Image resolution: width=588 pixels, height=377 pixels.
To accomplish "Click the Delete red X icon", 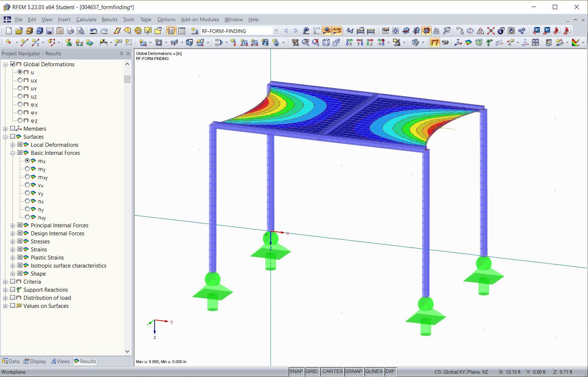I will coord(491,31).
